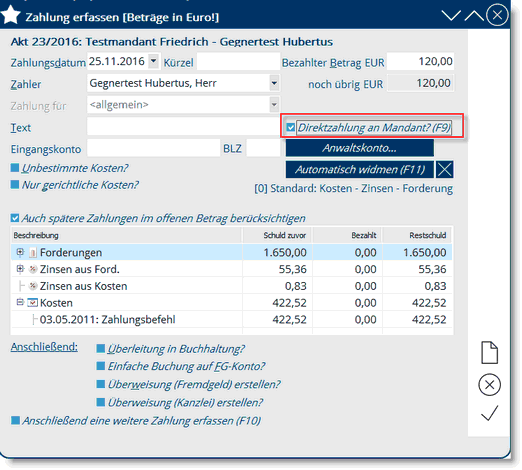
Task: Click the up chevron in title bar
Action: tap(474, 15)
